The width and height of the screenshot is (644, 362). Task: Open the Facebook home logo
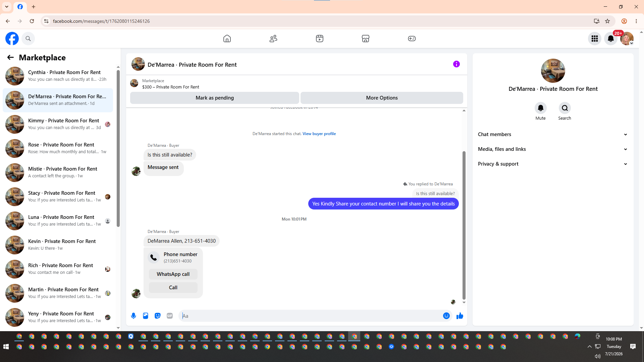[12, 39]
